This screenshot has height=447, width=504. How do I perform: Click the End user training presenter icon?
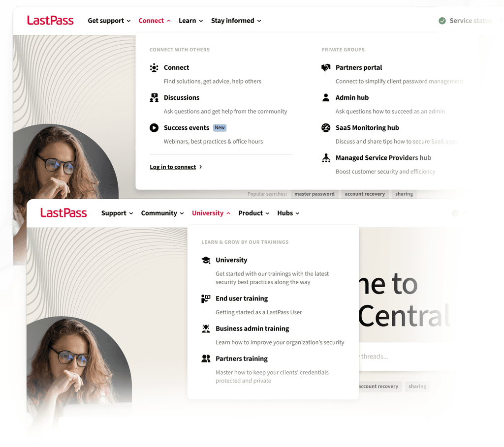click(206, 298)
